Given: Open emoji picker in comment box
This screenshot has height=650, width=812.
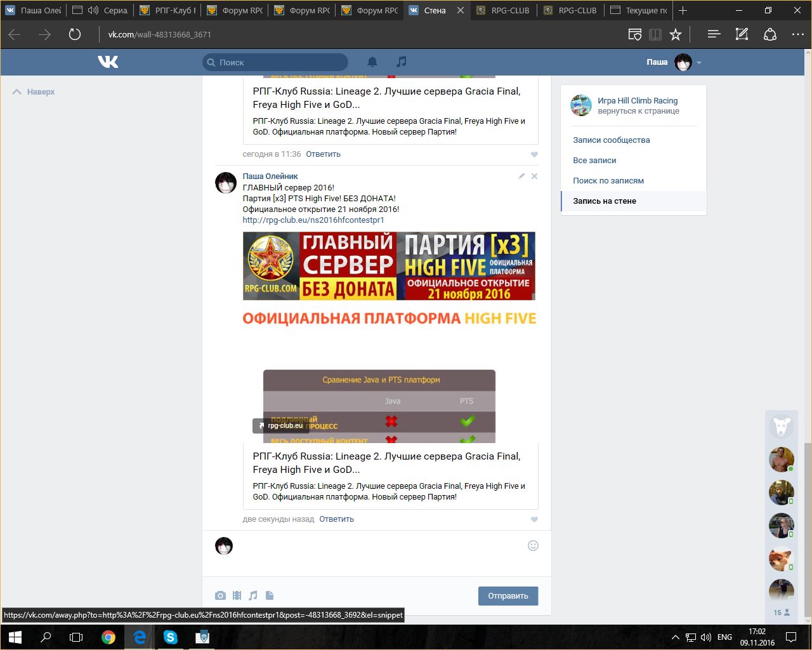Looking at the screenshot, I should pos(533,545).
